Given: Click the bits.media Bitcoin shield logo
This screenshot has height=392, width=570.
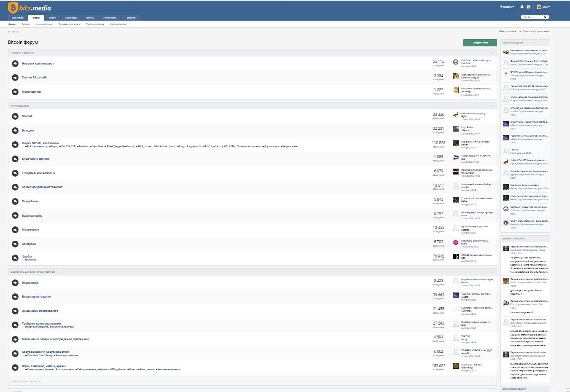Looking at the screenshot, I should coord(13,8).
